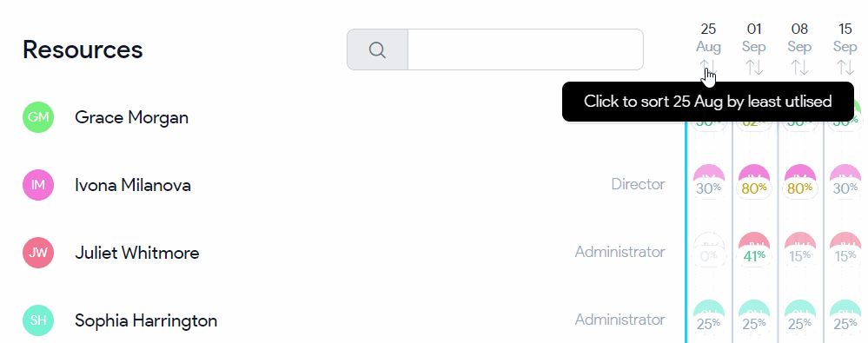Viewport: 868px width, 343px height.
Task: Focus the Resources search field
Action: pos(526,49)
